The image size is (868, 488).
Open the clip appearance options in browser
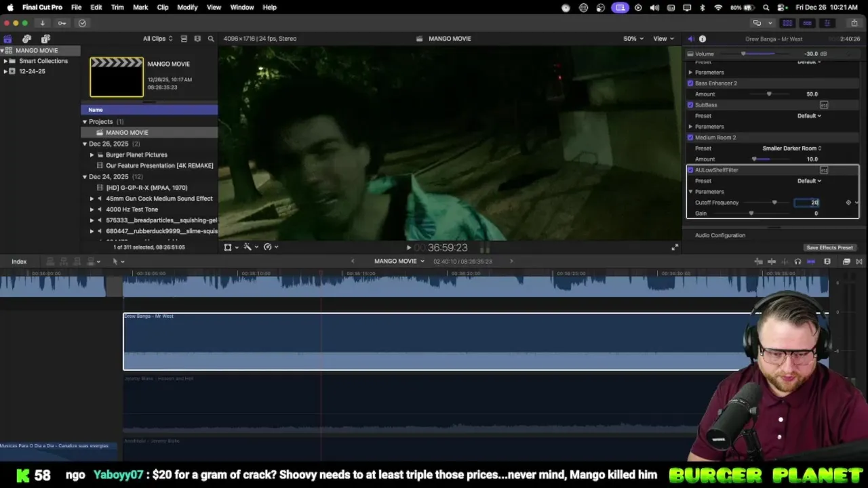[x=197, y=39]
